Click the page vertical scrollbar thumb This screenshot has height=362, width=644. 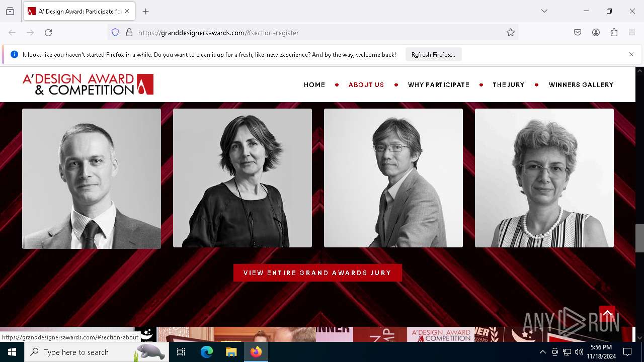click(x=639, y=238)
